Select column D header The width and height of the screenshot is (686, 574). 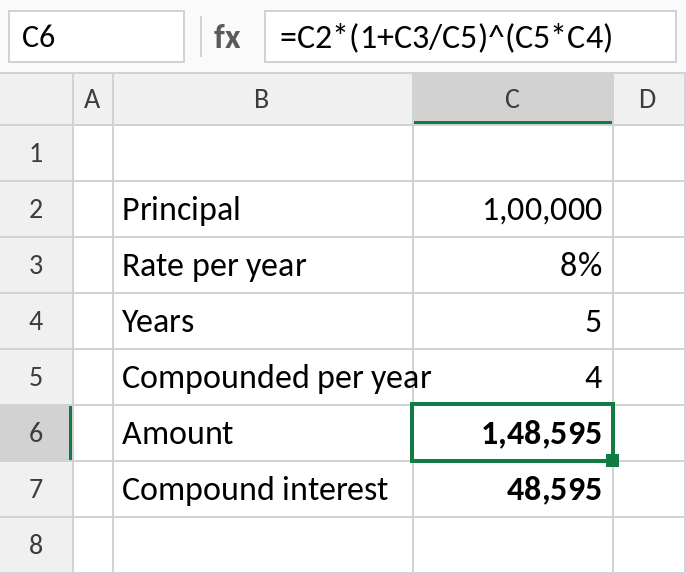coord(649,99)
